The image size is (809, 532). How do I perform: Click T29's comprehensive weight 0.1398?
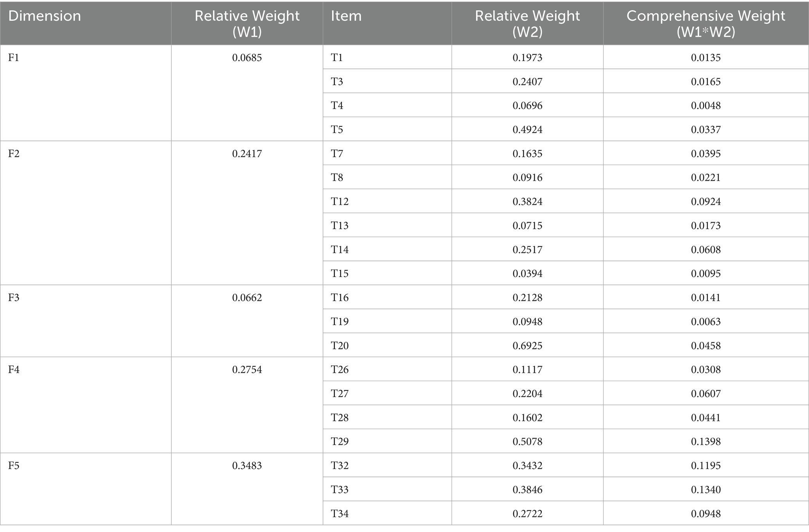coord(706,442)
